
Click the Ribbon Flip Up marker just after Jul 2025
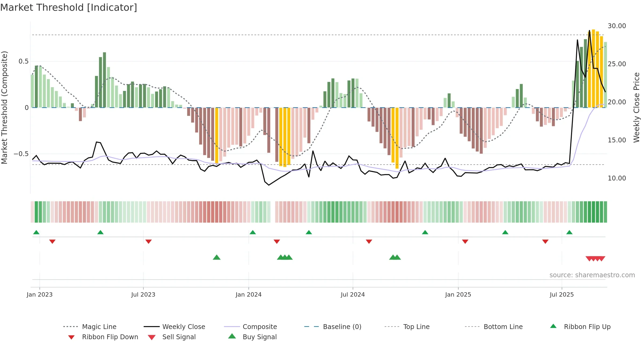[569, 232]
